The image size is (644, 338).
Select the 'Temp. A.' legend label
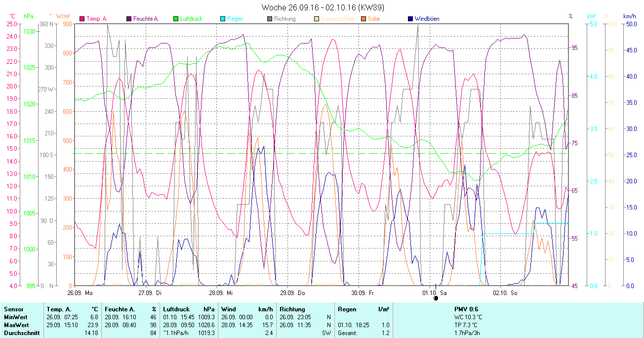[x=97, y=19]
